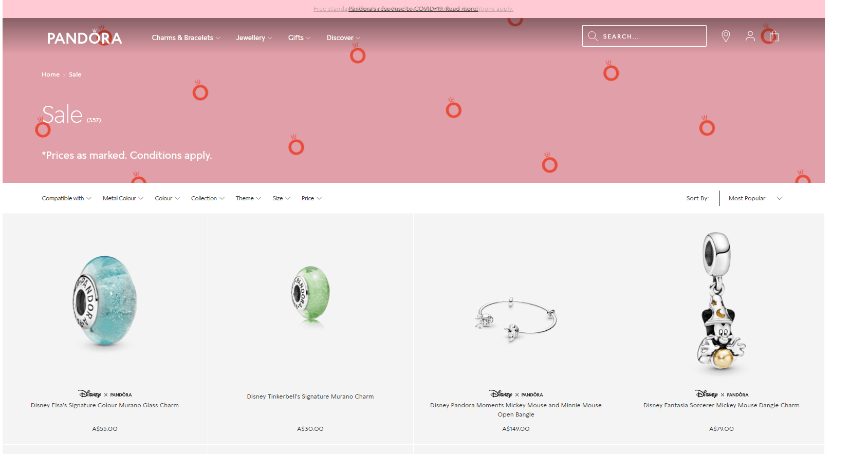This screenshot has height=454, width=868.
Task: Click the Prices as marked conditions text
Action: point(127,155)
